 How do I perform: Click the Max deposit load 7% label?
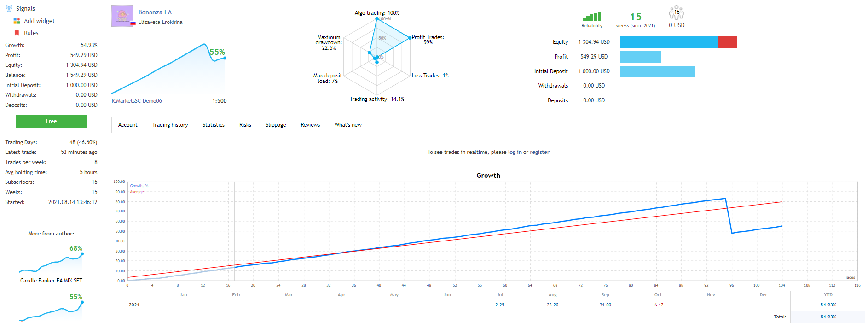pos(328,78)
